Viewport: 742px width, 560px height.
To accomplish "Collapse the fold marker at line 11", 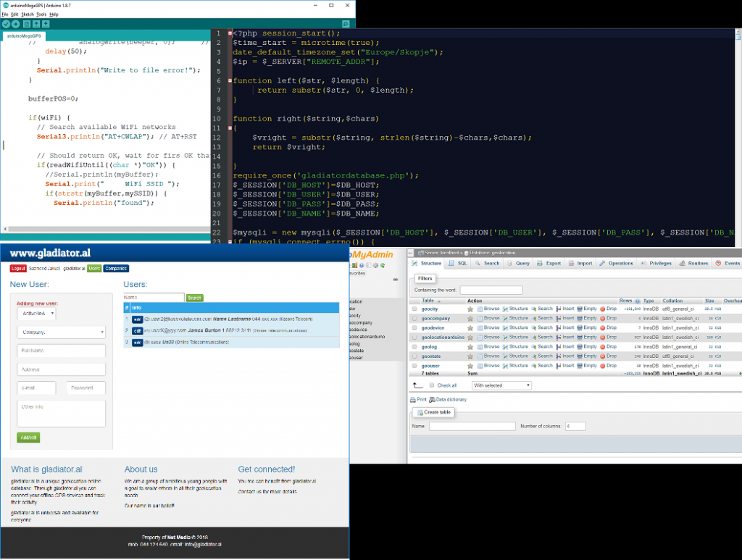I will 230,128.
